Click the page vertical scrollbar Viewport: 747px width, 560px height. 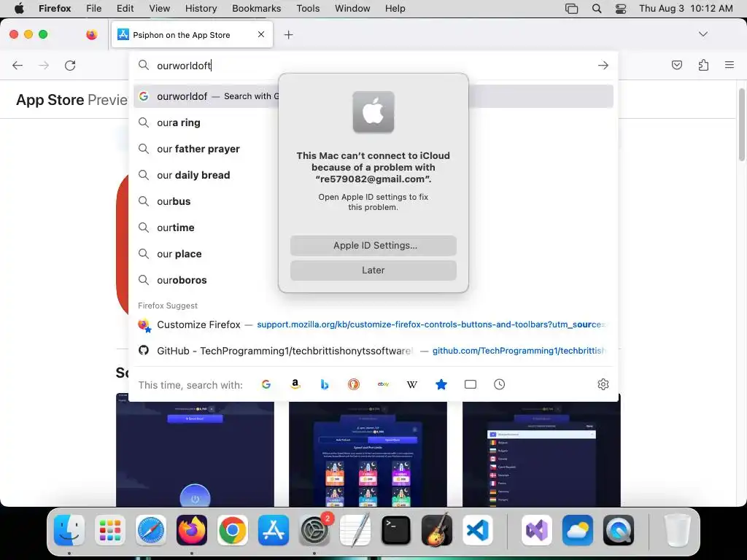tap(742, 125)
